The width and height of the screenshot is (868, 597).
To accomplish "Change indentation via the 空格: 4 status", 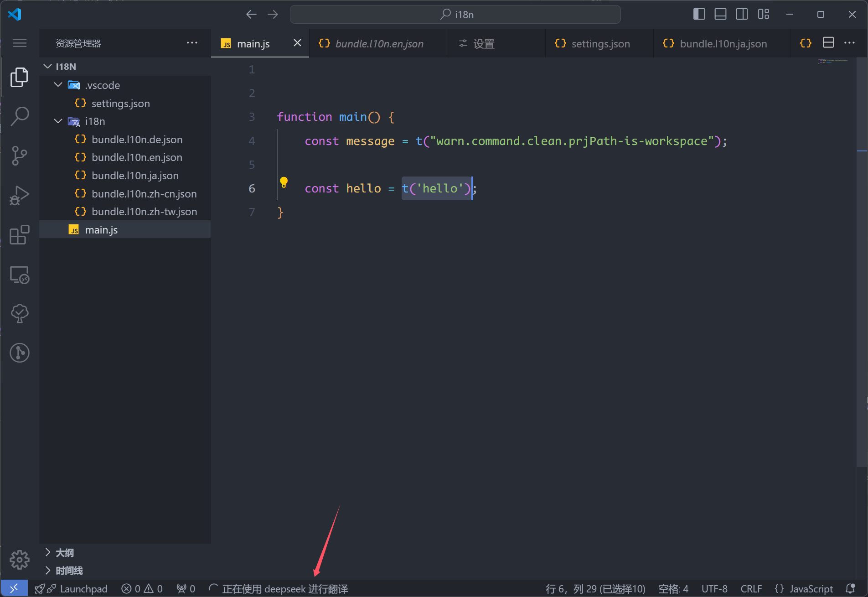I will coord(673,589).
